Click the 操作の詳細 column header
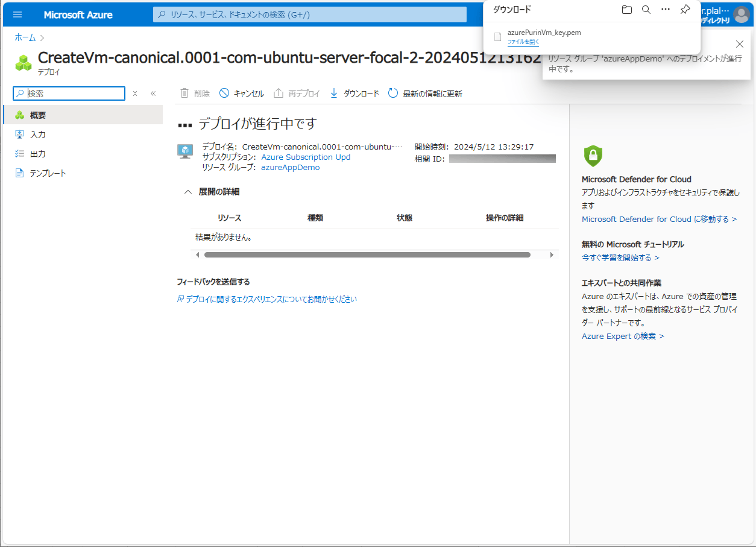The image size is (756, 547). [505, 218]
